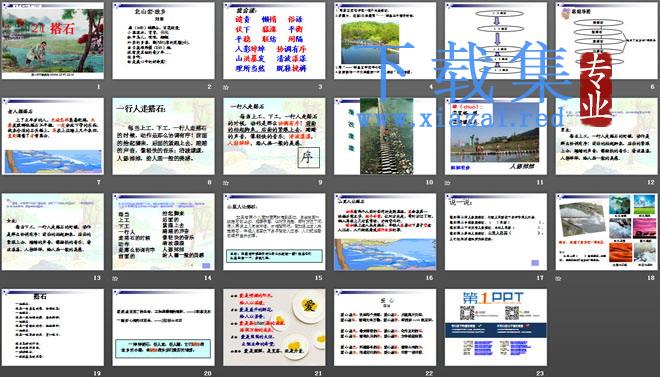
Task: Click the animation star icon below slide 18
Action: point(558,279)
